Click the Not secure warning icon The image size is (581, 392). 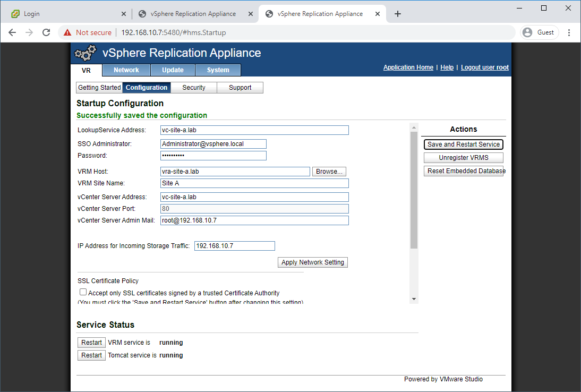[67, 32]
